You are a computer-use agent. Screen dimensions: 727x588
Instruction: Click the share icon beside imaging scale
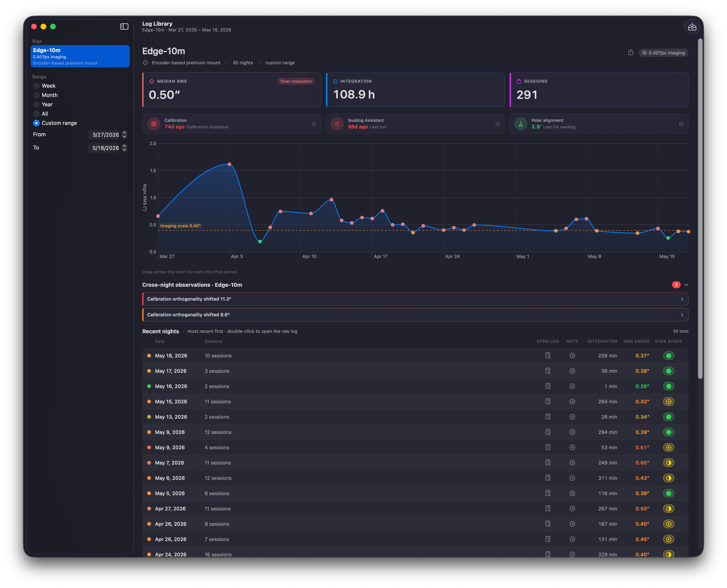click(x=631, y=52)
